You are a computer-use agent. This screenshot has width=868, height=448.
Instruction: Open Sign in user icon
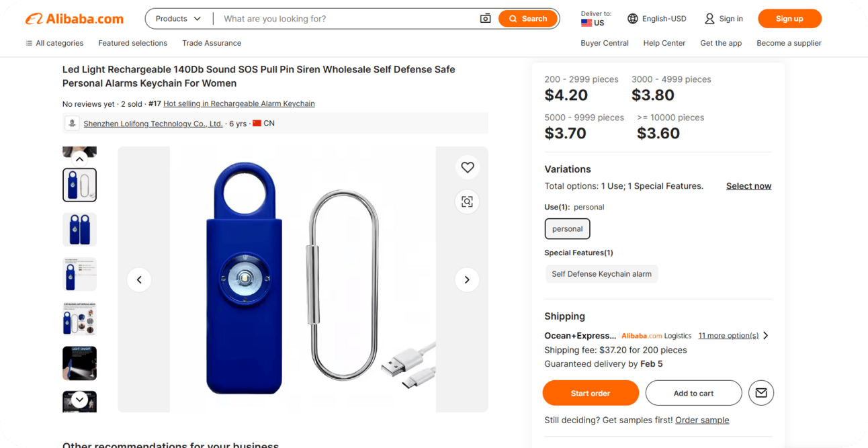(x=709, y=19)
